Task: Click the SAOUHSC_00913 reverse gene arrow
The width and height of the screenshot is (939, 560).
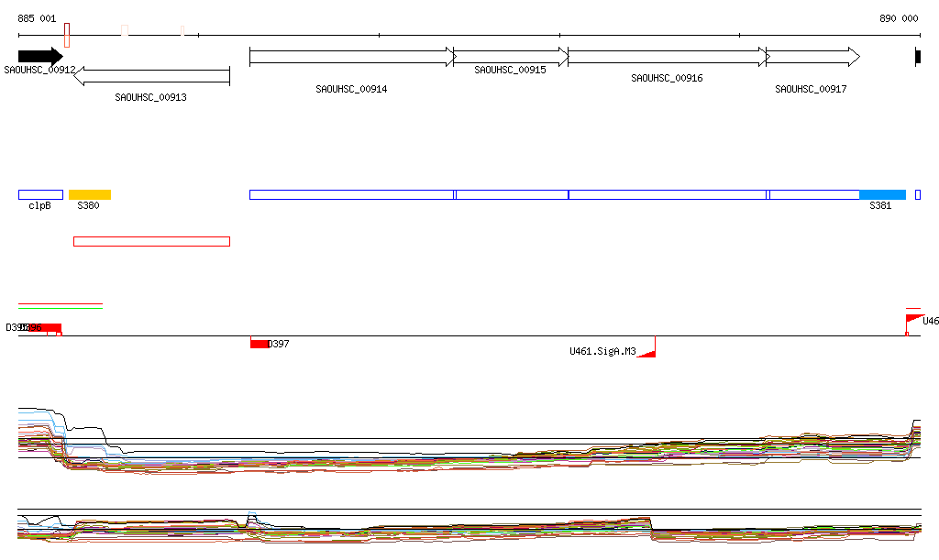Action: point(152,76)
